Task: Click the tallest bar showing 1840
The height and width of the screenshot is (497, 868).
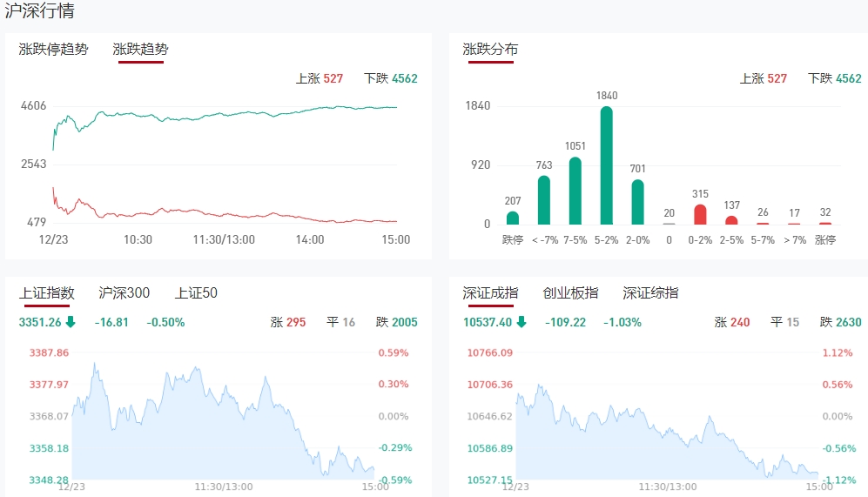Action: (x=607, y=165)
